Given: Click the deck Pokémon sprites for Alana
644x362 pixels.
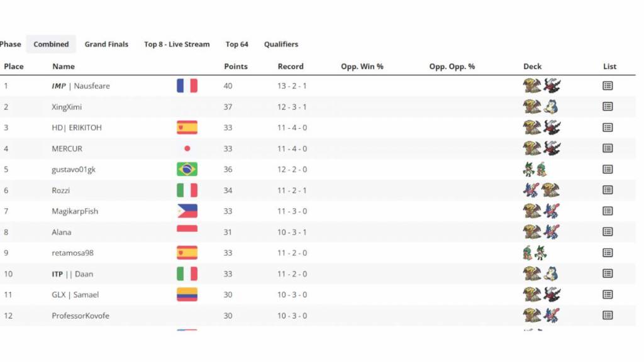Looking at the screenshot, I should point(541,232).
